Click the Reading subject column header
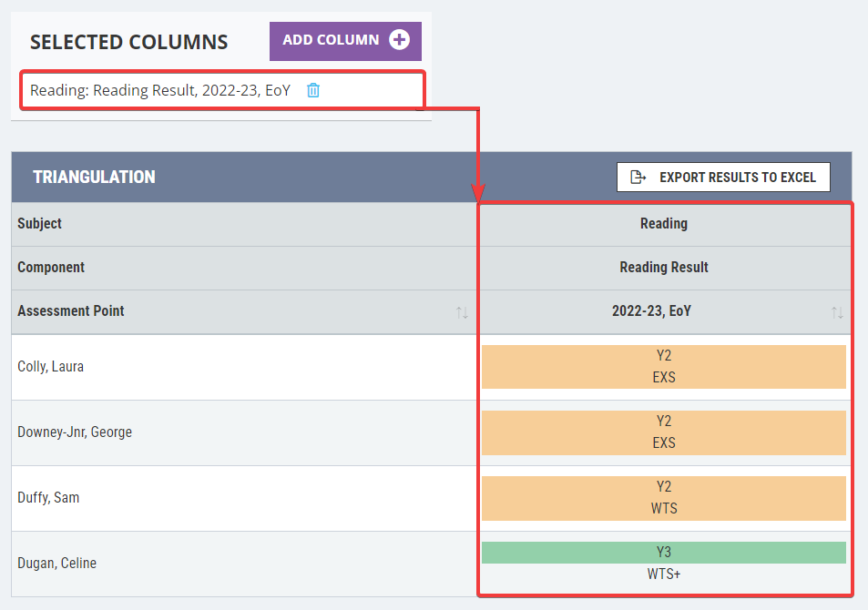This screenshot has width=868, height=610. pyautogui.click(x=663, y=223)
